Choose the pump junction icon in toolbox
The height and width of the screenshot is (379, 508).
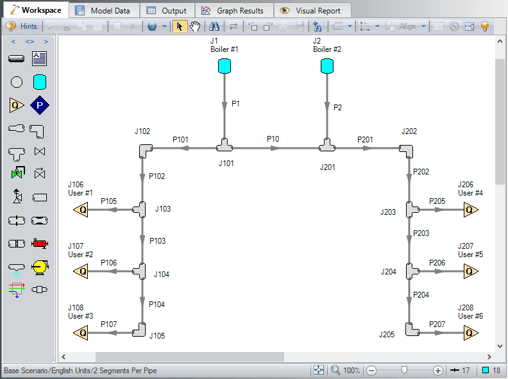(x=40, y=267)
